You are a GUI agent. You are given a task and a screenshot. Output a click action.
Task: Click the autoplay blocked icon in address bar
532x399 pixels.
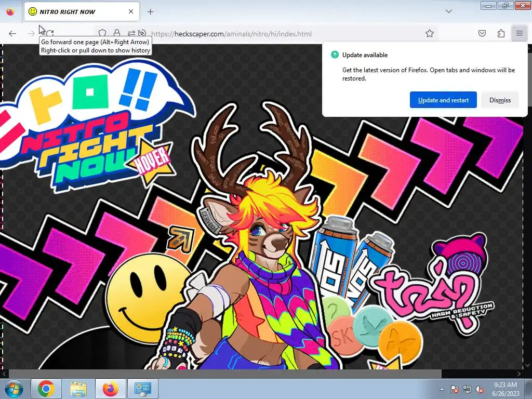tap(142, 33)
